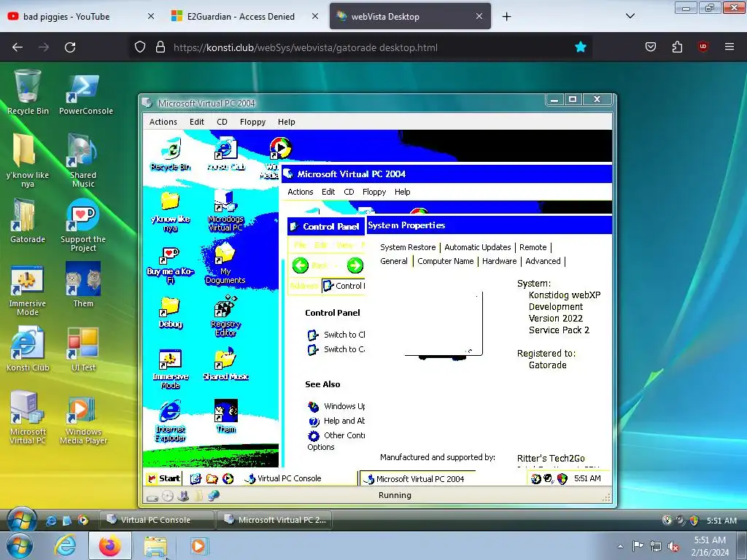
Task: Open the Debug folder in XP desktop
Action: 171,312
